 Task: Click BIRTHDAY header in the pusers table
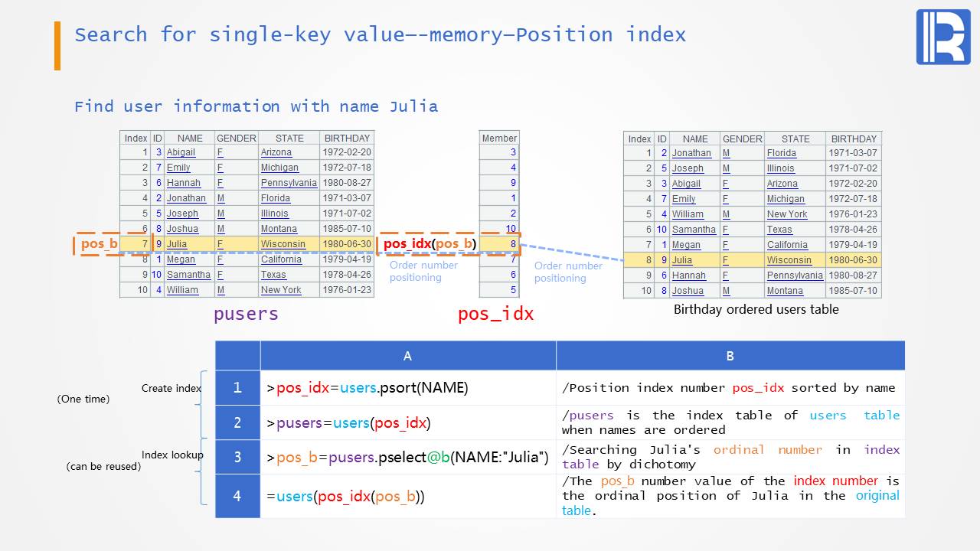coord(347,138)
